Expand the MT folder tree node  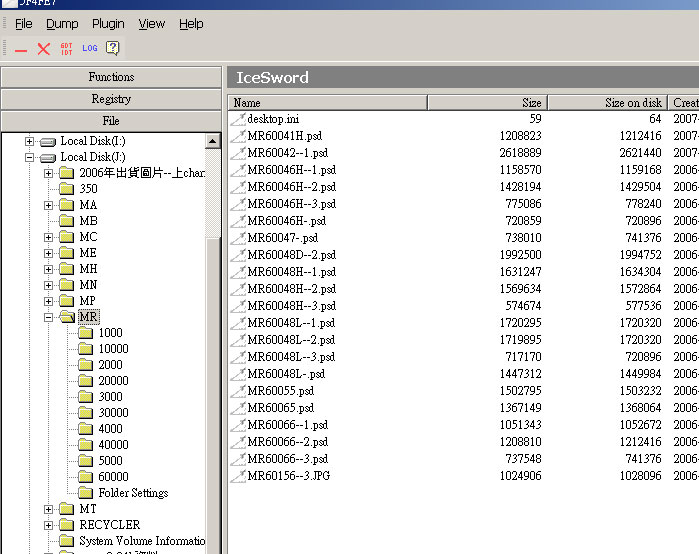pyautogui.click(x=49, y=509)
